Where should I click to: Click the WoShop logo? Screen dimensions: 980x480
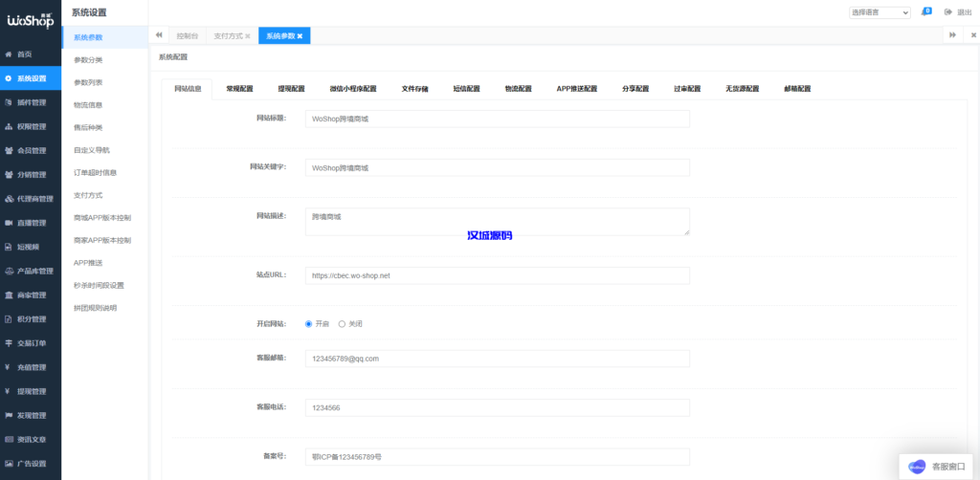(x=30, y=19)
